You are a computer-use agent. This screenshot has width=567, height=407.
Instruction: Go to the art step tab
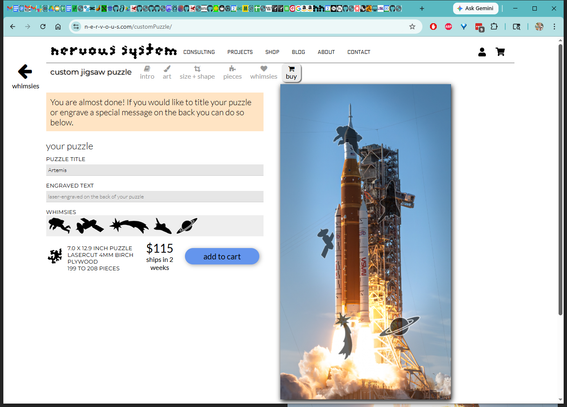(167, 73)
